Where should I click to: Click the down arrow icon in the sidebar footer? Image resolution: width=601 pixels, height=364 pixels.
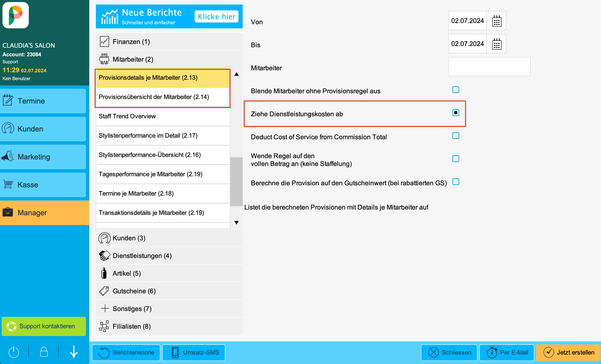coord(74,352)
